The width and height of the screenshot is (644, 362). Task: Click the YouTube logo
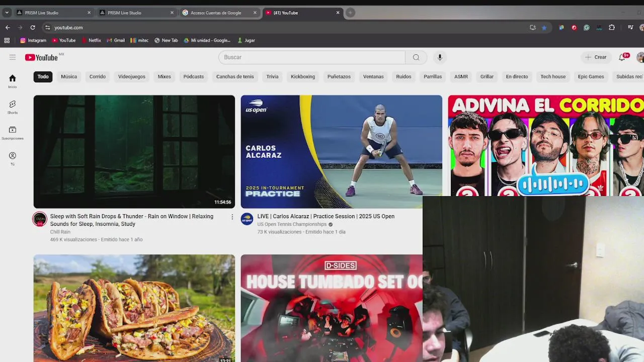42,57
